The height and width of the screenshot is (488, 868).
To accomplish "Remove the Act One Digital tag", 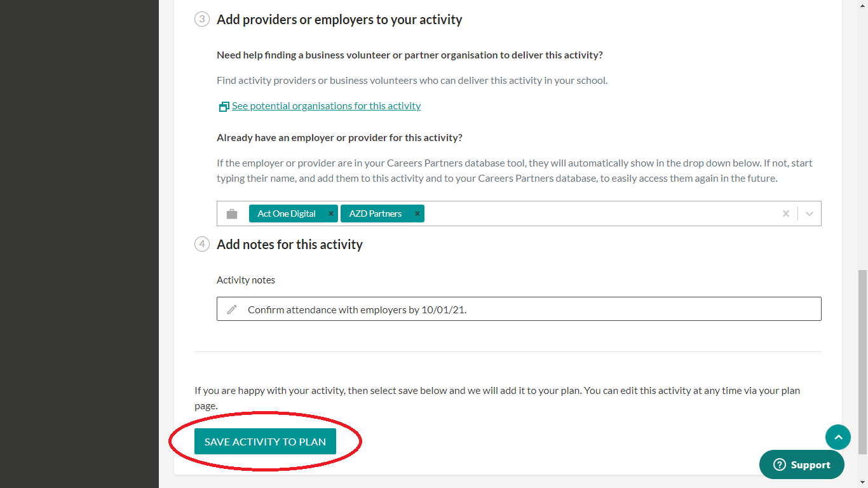I will (331, 213).
